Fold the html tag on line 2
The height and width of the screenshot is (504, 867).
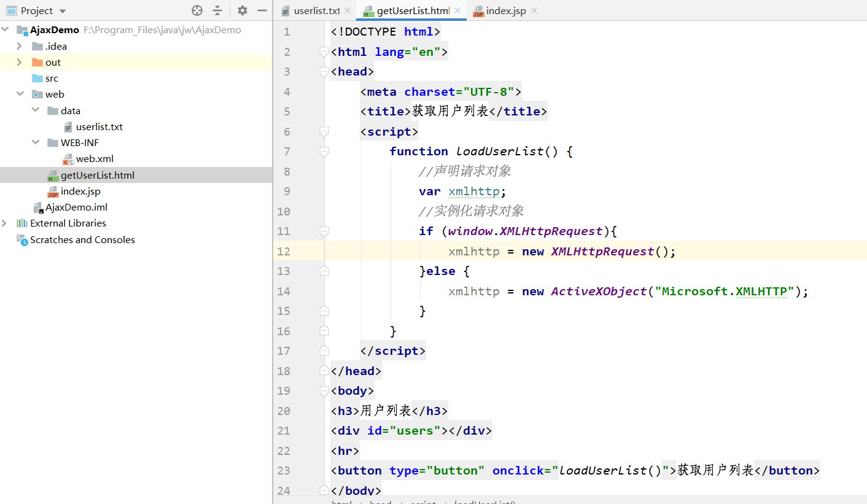(324, 52)
